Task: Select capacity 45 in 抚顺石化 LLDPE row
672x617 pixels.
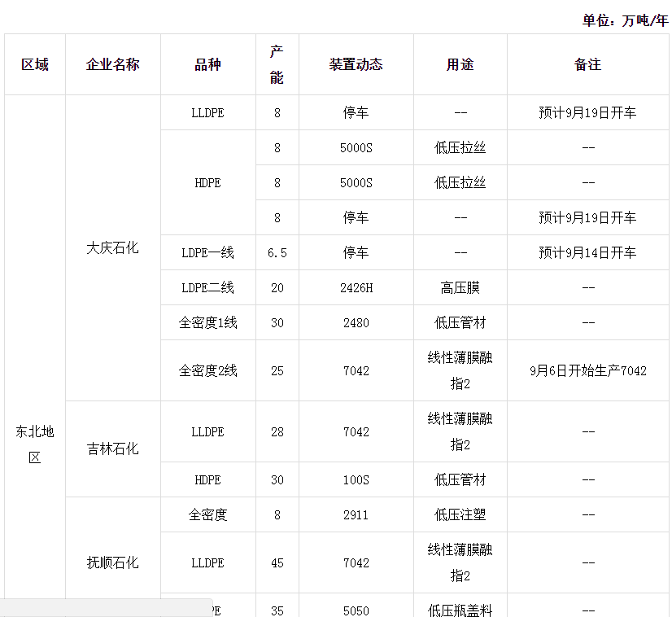Action: coord(277,562)
